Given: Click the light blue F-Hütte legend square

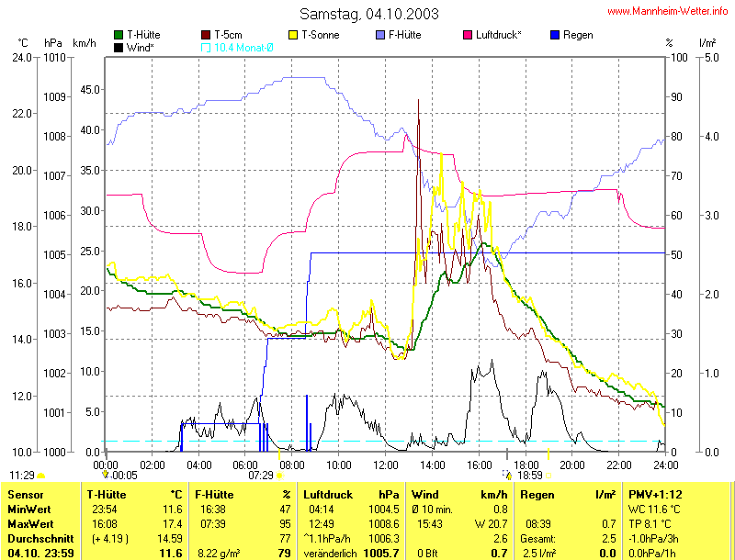Looking at the screenshot, I should pos(380,35).
